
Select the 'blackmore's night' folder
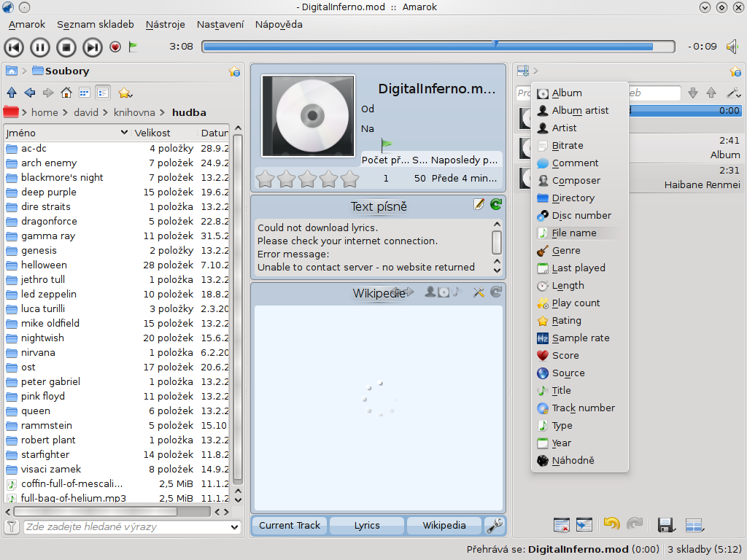(62, 178)
